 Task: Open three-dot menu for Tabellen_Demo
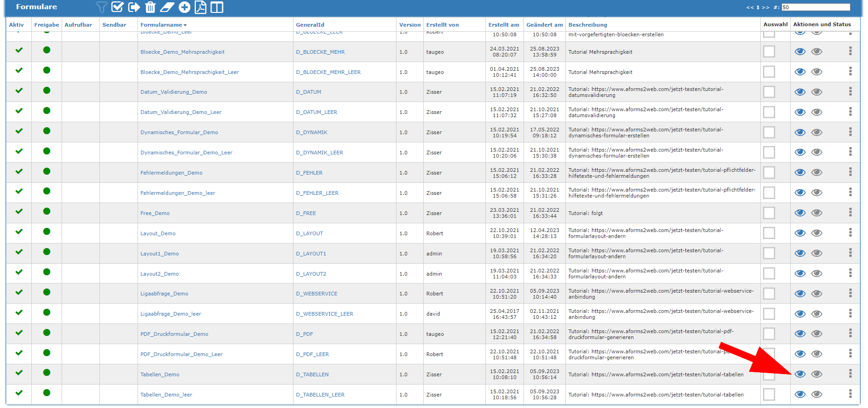point(851,374)
